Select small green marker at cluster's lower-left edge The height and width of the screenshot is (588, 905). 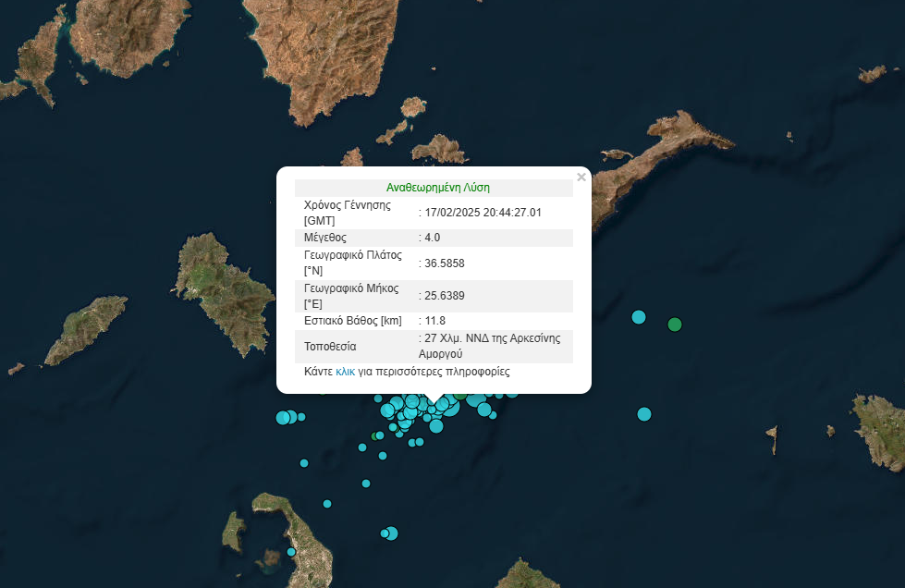point(374,435)
